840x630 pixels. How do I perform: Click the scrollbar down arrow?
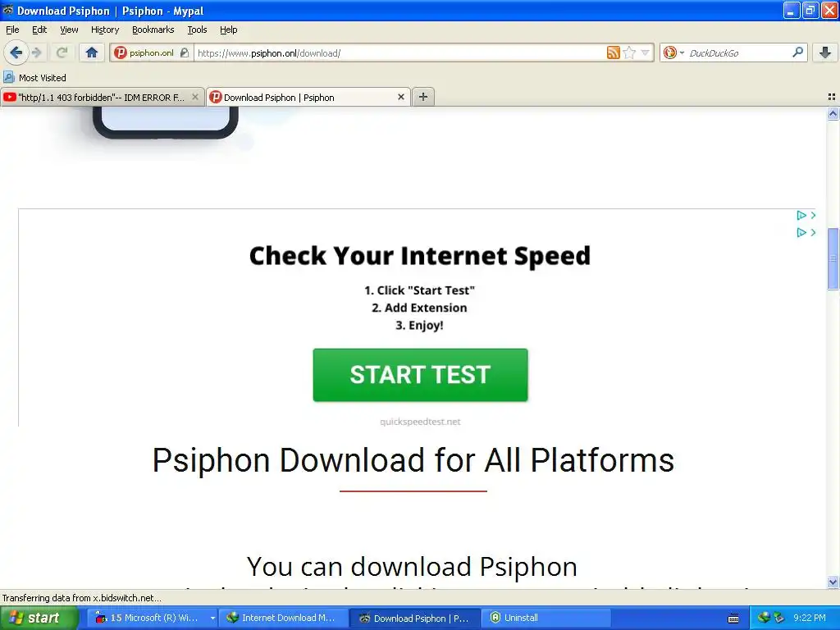click(833, 582)
